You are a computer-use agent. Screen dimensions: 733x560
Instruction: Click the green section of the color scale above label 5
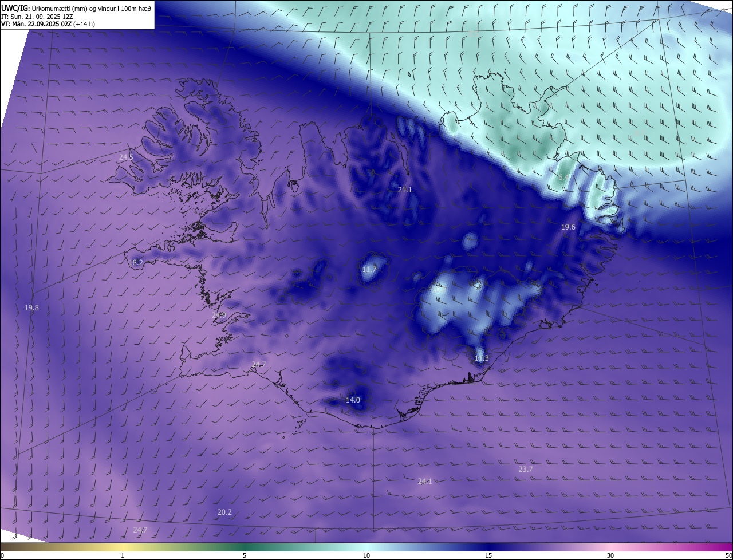pyautogui.click(x=245, y=547)
